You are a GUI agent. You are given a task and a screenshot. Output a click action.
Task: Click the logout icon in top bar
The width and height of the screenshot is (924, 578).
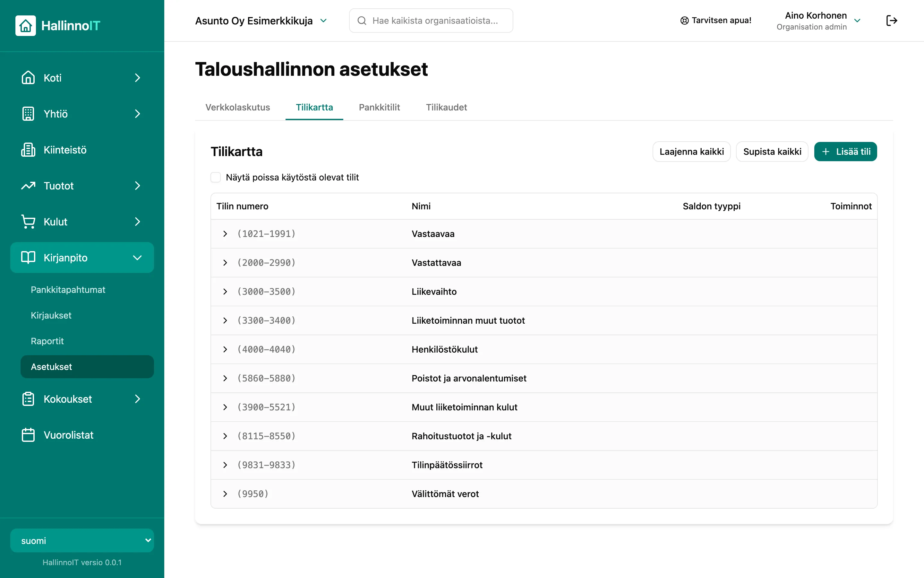[892, 21]
